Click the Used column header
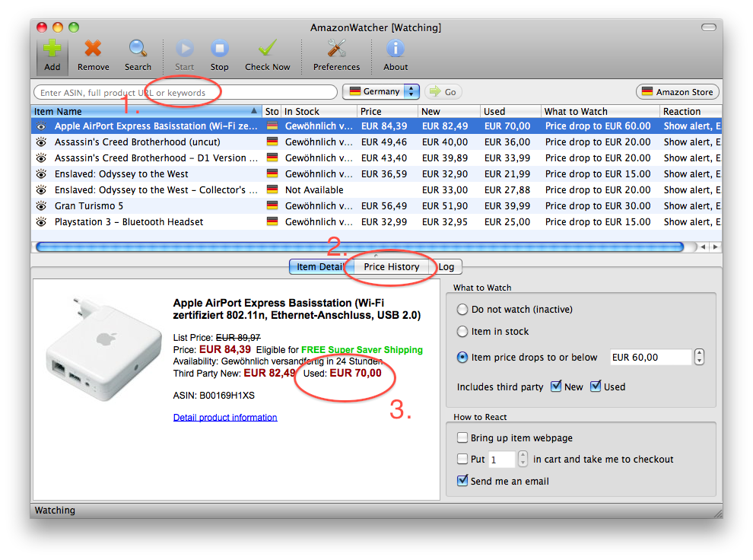 tap(510, 111)
